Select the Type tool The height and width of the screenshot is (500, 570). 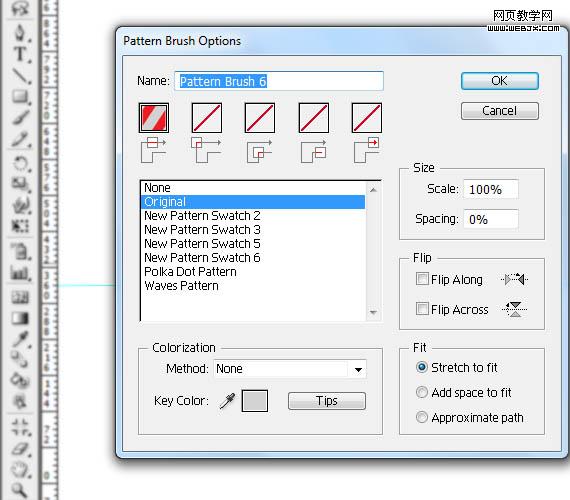click(x=20, y=54)
